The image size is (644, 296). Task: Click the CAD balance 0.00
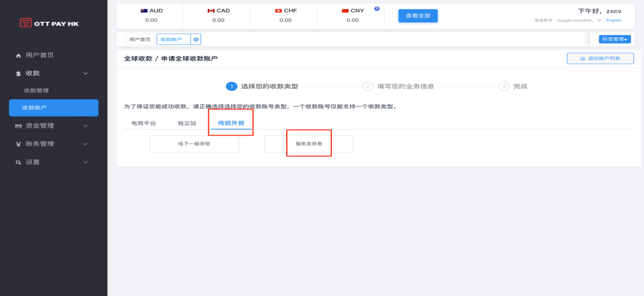pyautogui.click(x=218, y=20)
